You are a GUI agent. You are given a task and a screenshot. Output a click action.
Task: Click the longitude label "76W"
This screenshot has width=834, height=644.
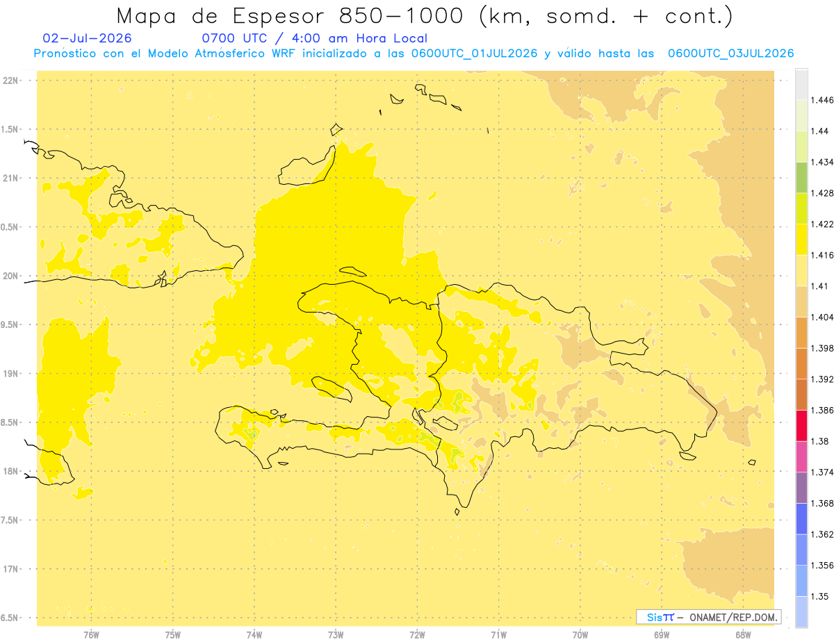point(91,635)
